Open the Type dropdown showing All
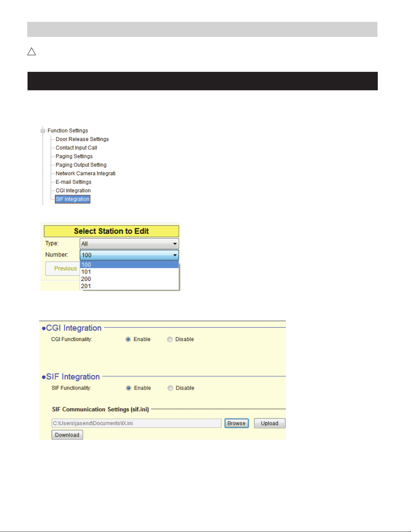This screenshot has width=411, height=532. pos(129,244)
